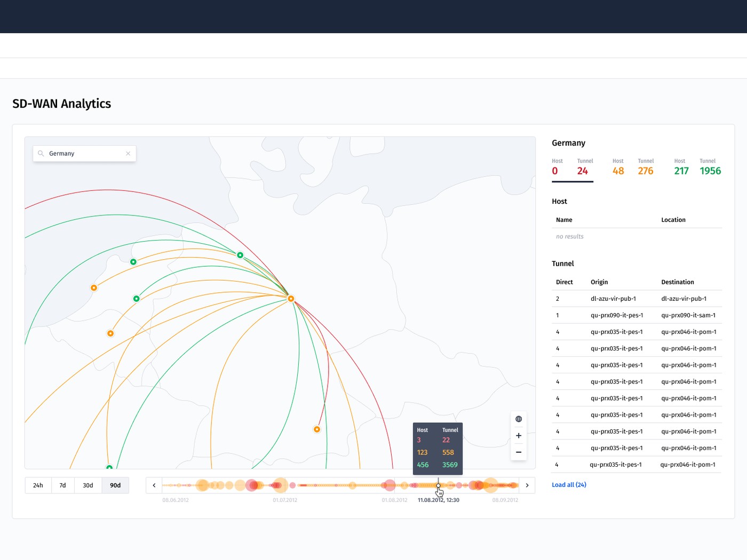Select the 24h time range
This screenshot has height=560, width=747.
38,485
